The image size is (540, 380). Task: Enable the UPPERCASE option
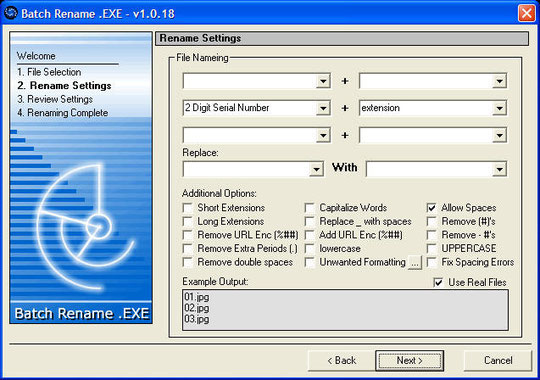tap(432, 248)
